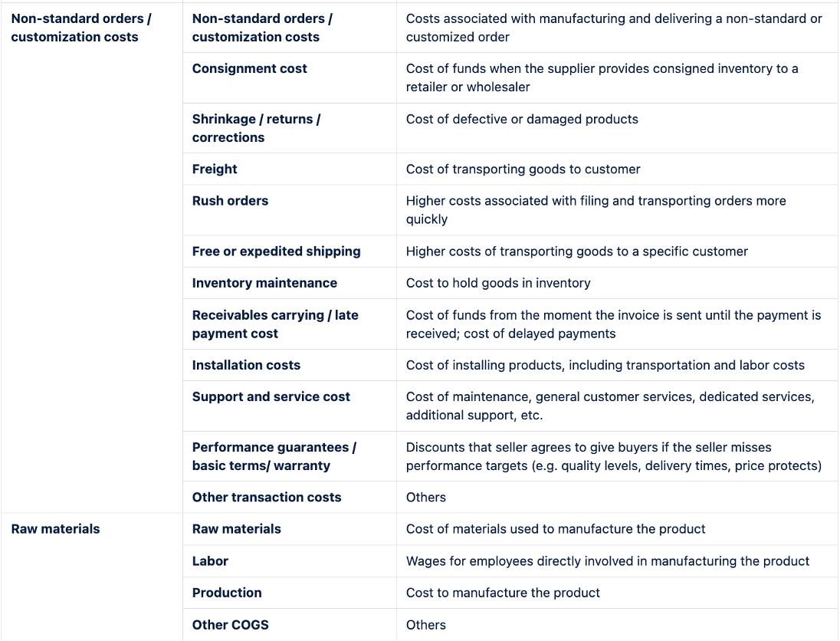Select Receivables carrying / late payment cost
Viewport: 840px width, 641px height.
[275, 324]
